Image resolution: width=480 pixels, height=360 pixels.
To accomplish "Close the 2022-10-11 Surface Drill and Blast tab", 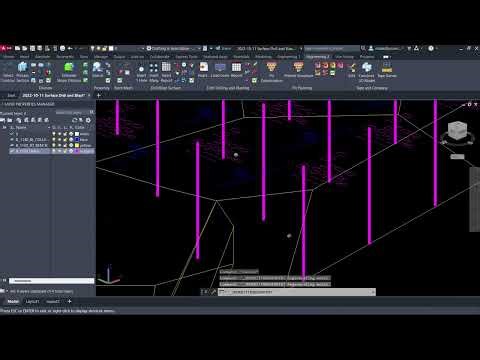I will point(89,95).
